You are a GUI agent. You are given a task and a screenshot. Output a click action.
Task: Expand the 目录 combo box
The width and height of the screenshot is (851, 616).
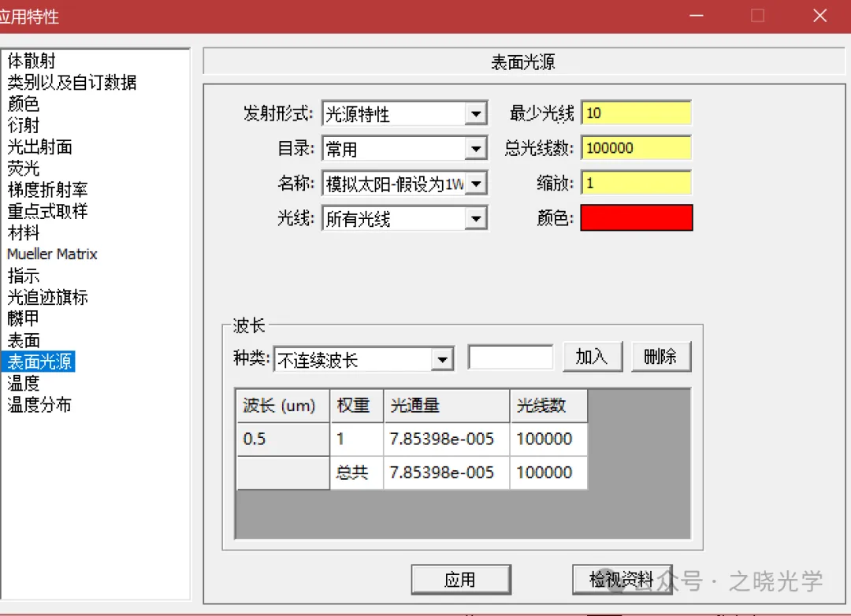pos(475,149)
